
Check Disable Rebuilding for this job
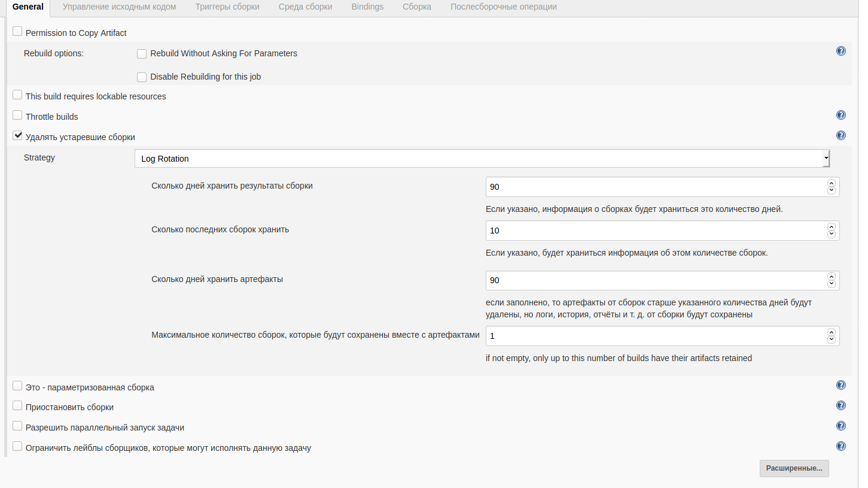(x=142, y=77)
